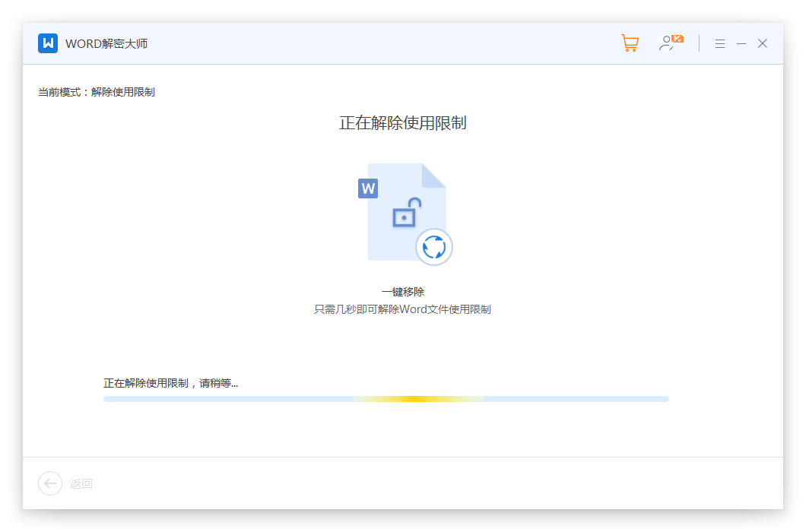The image size is (806, 532).
Task: Click the text 只需几秒即可解除Word文件使用限制
Action: tap(402, 309)
